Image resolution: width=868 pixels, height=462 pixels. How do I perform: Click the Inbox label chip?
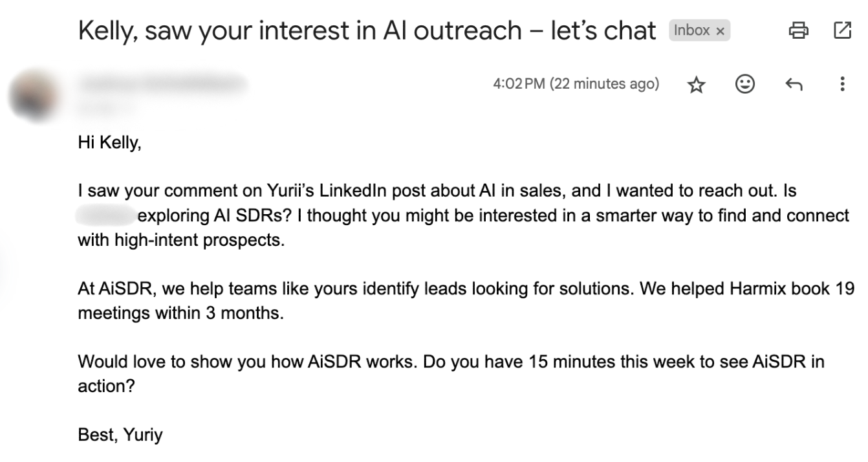691,30
